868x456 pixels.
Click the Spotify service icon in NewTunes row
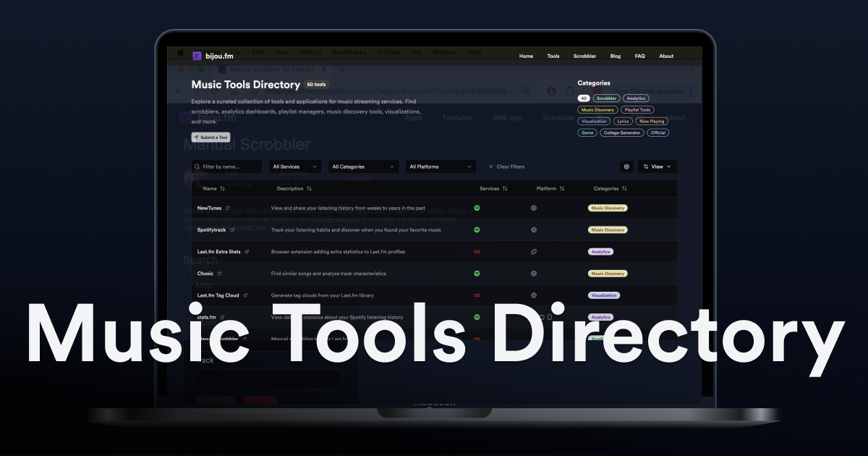(x=477, y=208)
